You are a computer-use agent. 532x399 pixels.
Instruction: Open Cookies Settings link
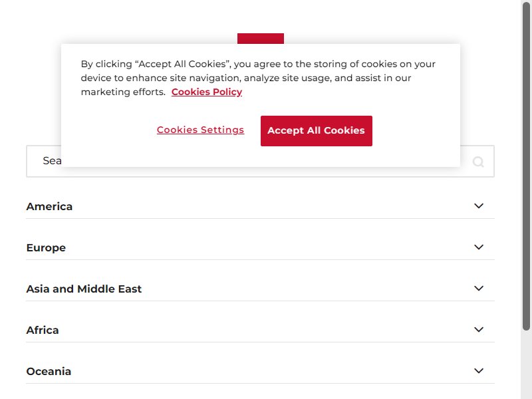(x=201, y=130)
